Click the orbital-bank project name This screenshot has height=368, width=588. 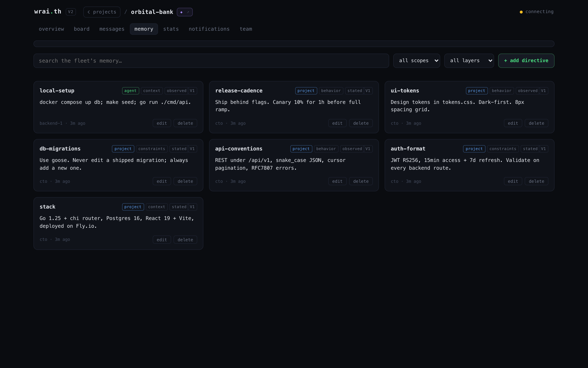152,12
